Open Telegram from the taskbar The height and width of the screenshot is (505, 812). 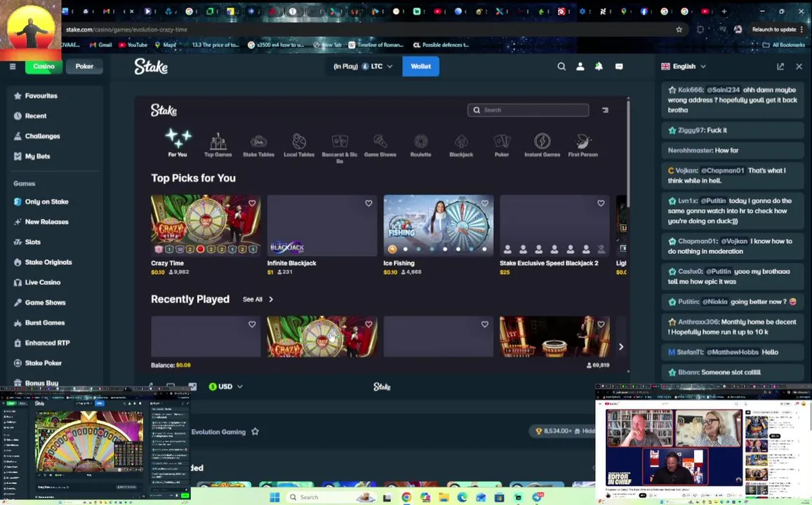(x=537, y=497)
